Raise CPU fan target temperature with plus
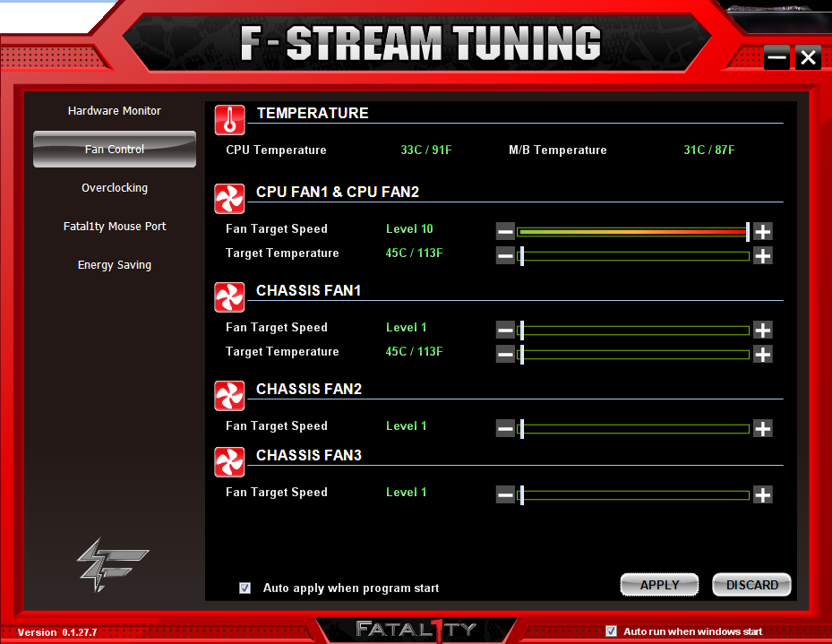The image size is (832, 644). click(762, 255)
